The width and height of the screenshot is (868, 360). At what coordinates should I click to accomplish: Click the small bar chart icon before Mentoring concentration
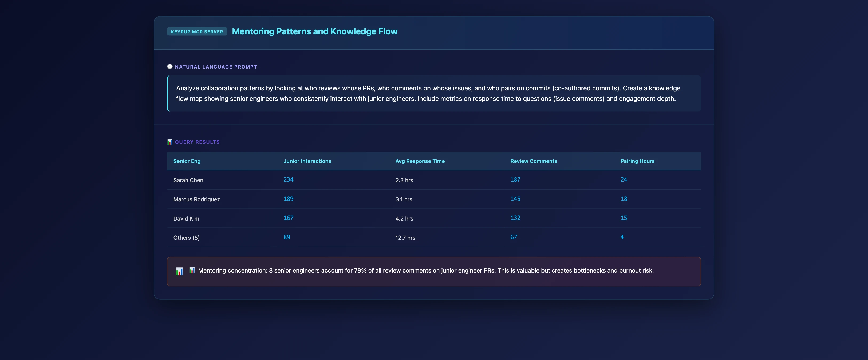[x=192, y=270]
